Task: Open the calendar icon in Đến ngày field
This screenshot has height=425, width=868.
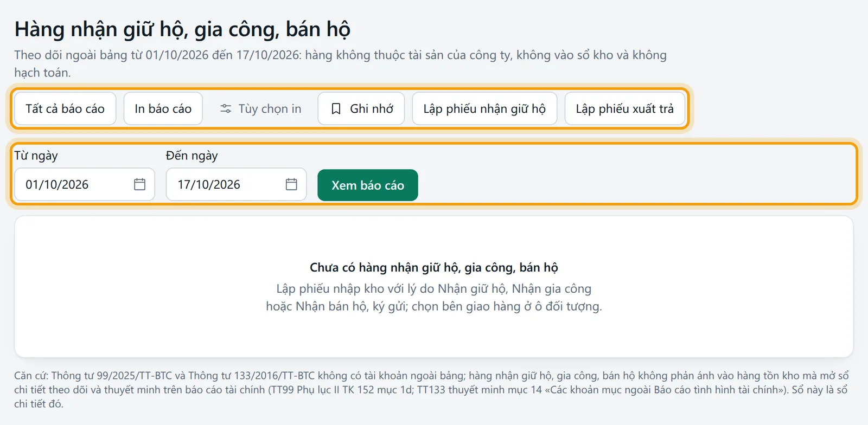Action: pyautogui.click(x=291, y=184)
